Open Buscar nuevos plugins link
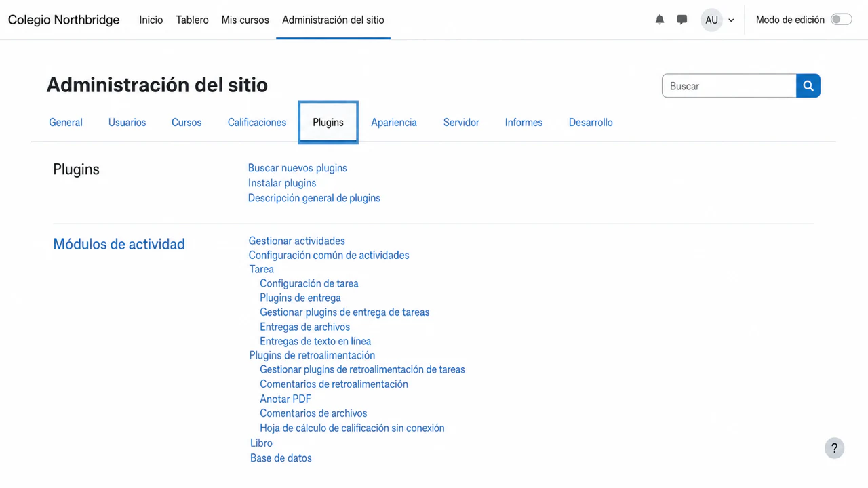 (298, 168)
